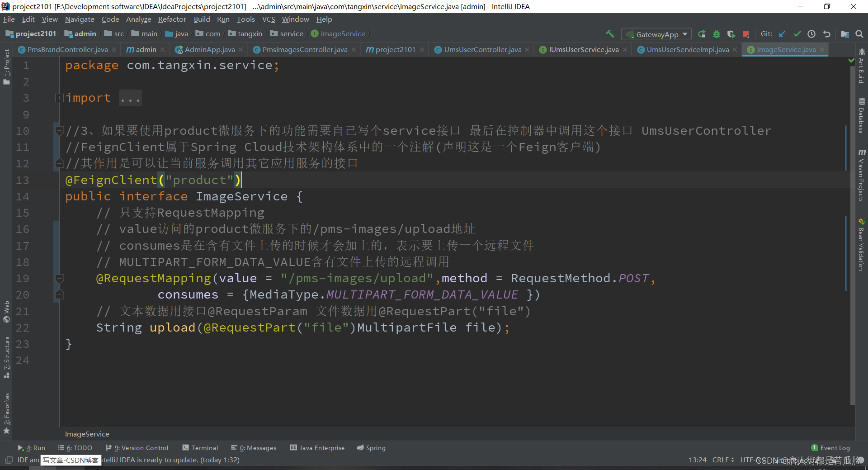Click the project2101 root breadcrumb
The height and width of the screenshot is (470, 868).
[x=31, y=34]
